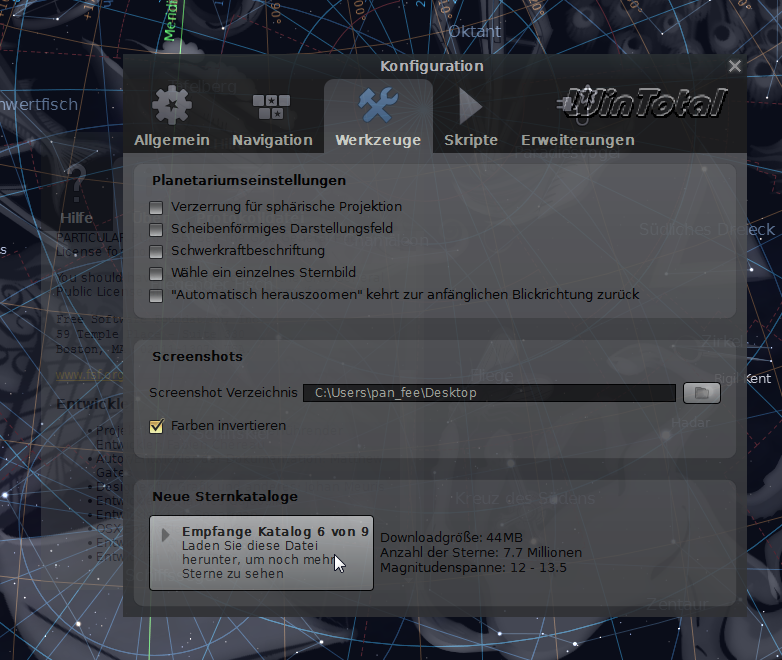Open the Allgemein tab
Image resolution: width=782 pixels, height=660 pixels.
(x=172, y=116)
